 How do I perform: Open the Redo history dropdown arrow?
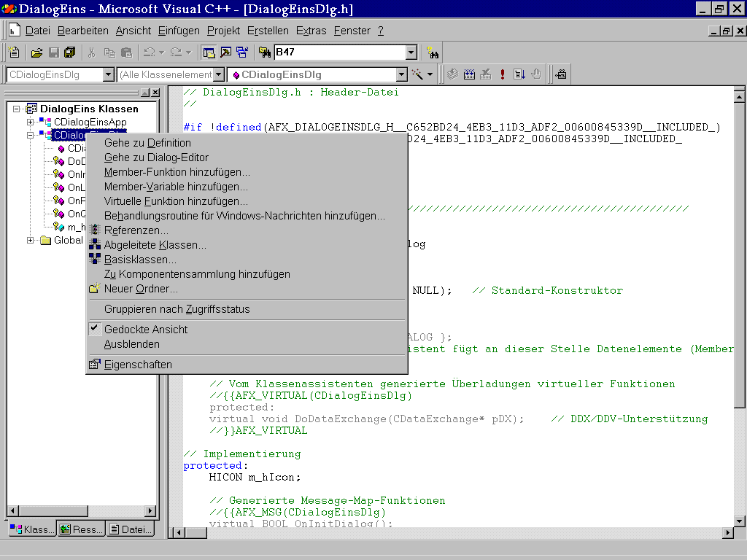click(189, 52)
